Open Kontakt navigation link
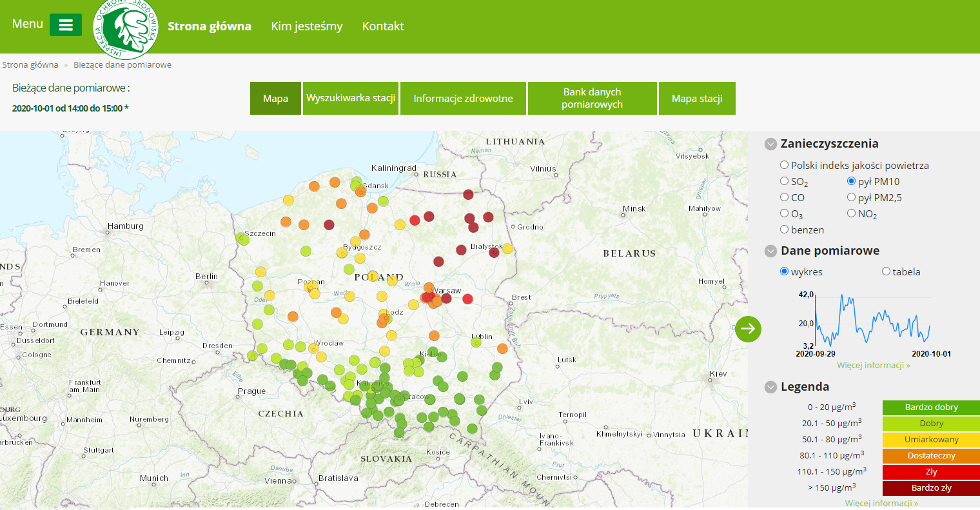 tap(383, 26)
